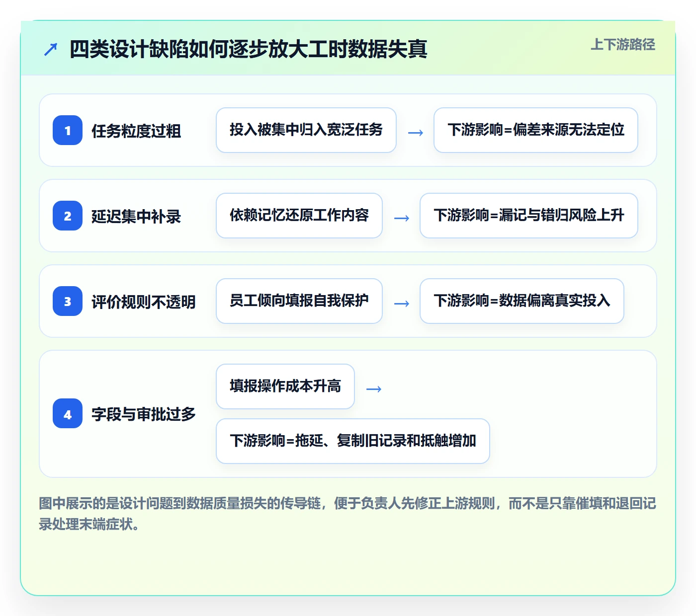Click the 依赖记忆还原工作内容 box

point(299,216)
